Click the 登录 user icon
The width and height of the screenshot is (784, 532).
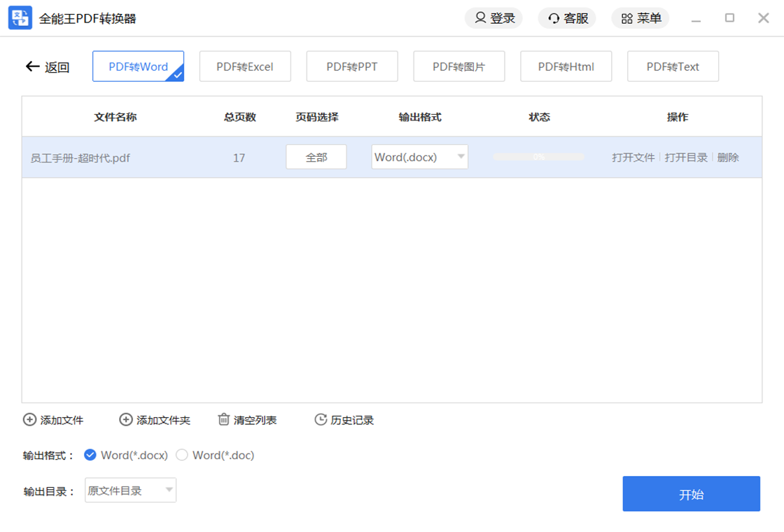(x=480, y=18)
